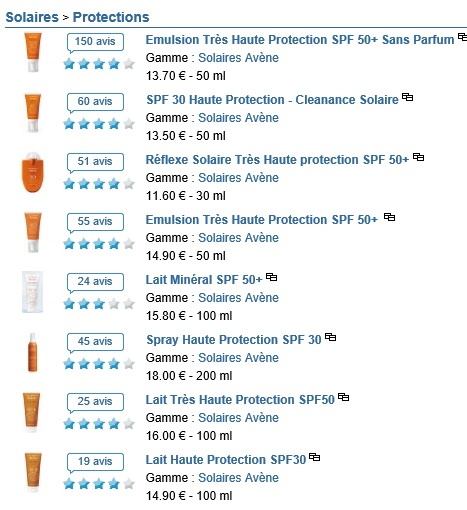
Task: Click star rating under 45 avis
Action: 99,364
